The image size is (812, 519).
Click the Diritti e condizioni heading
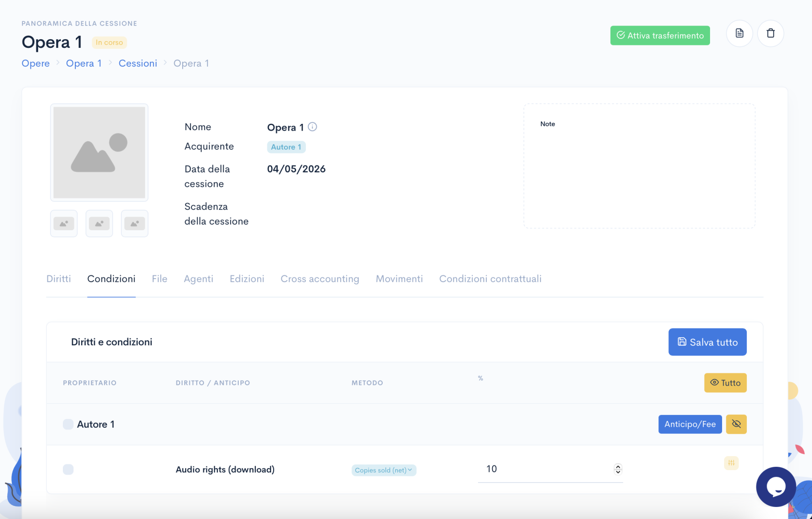click(x=112, y=342)
